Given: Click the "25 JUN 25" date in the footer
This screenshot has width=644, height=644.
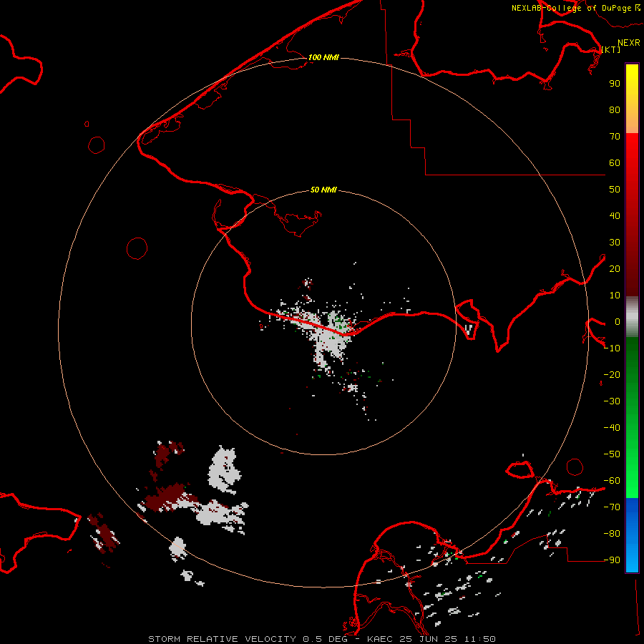Looking at the screenshot, I should click(x=428, y=639).
